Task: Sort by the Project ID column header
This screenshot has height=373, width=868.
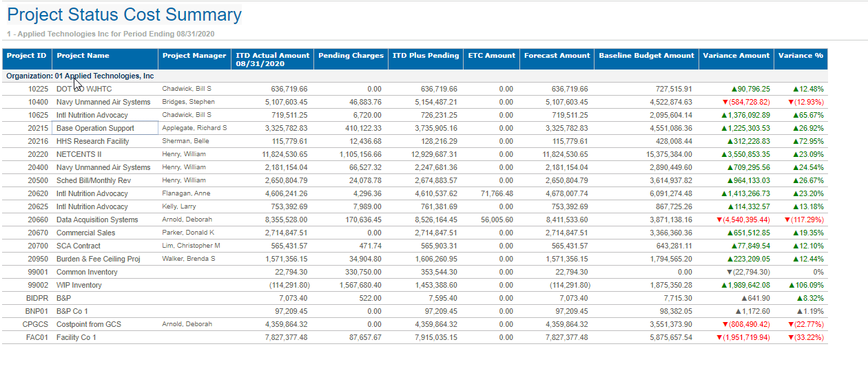Action: pos(27,56)
